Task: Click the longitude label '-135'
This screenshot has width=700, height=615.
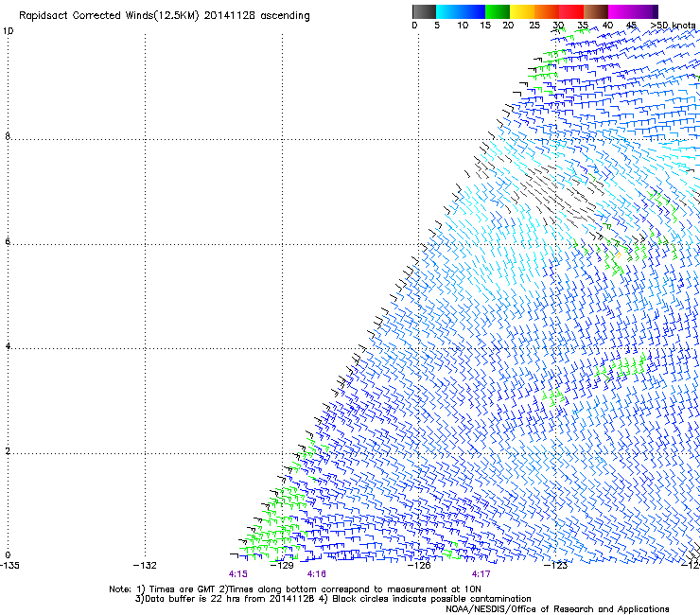Action: click(9, 566)
